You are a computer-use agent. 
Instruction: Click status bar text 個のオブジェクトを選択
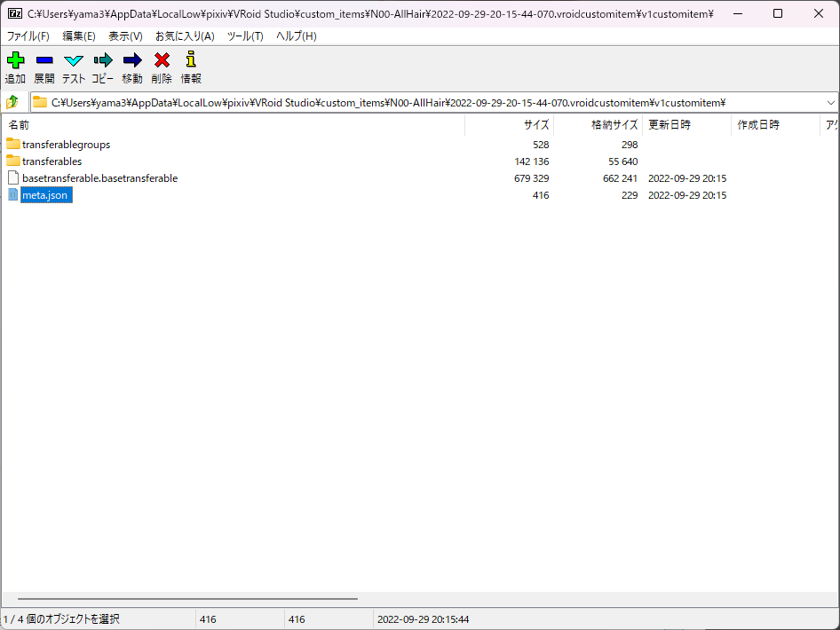click(73, 619)
